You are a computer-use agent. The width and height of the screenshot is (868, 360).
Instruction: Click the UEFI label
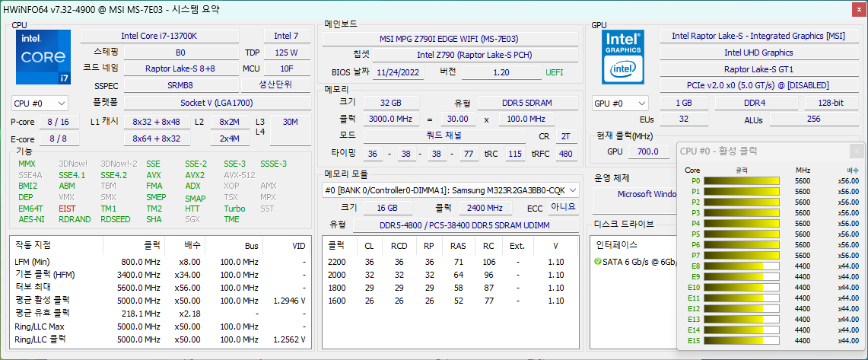[555, 72]
